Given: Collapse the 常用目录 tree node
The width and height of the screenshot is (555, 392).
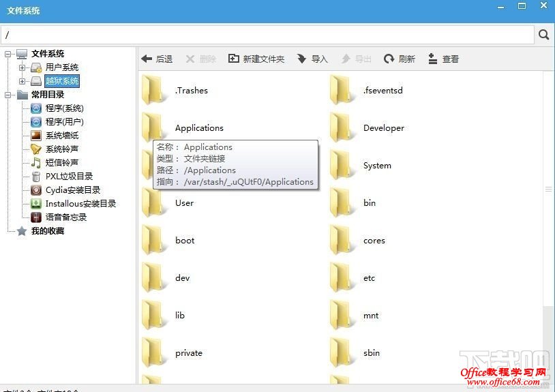Looking at the screenshot, I should tap(7, 95).
